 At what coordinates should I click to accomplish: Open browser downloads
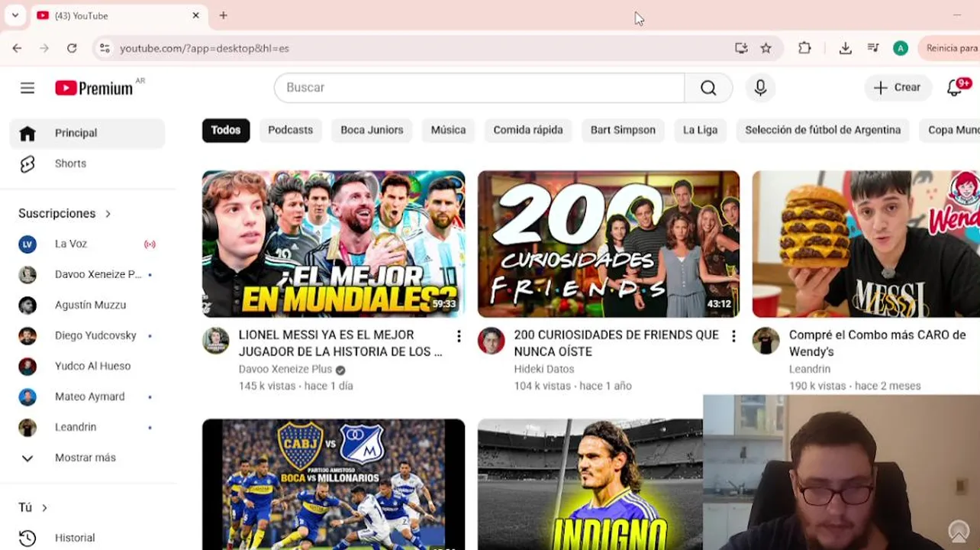(x=846, y=48)
